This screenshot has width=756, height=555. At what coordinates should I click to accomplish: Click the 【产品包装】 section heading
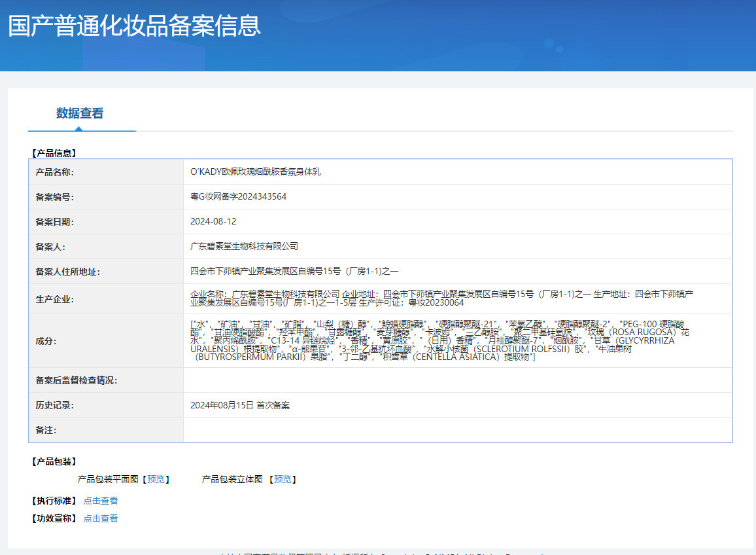[54, 461]
